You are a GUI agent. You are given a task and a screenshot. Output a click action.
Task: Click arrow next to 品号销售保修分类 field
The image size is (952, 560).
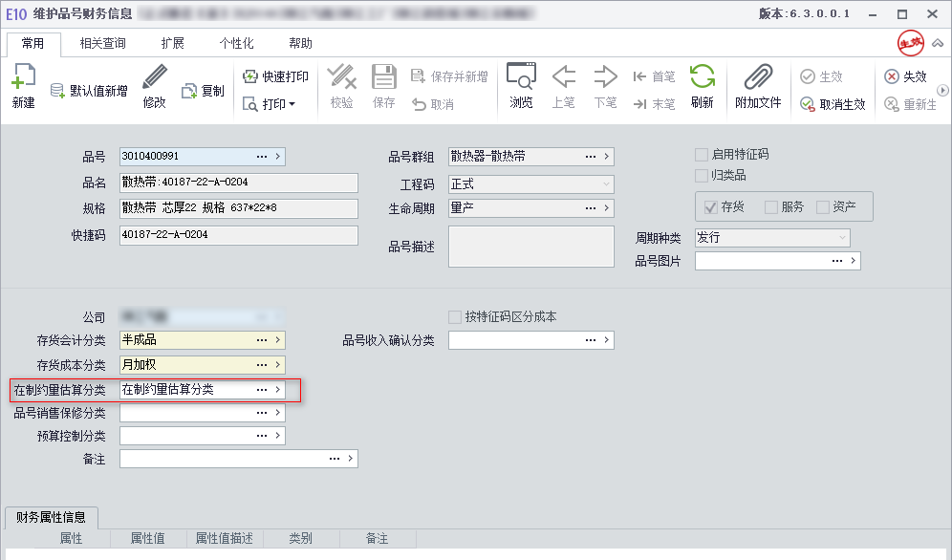pyautogui.click(x=277, y=413)
